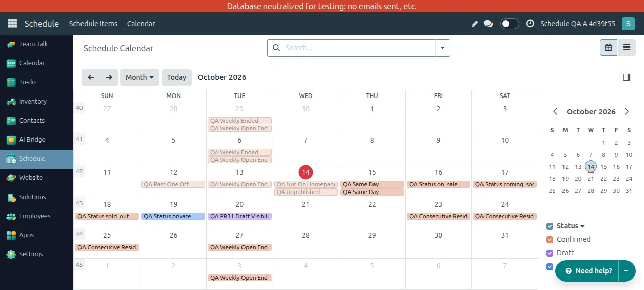
Task: Open the user avatar S menu
Action: [628, 24]
